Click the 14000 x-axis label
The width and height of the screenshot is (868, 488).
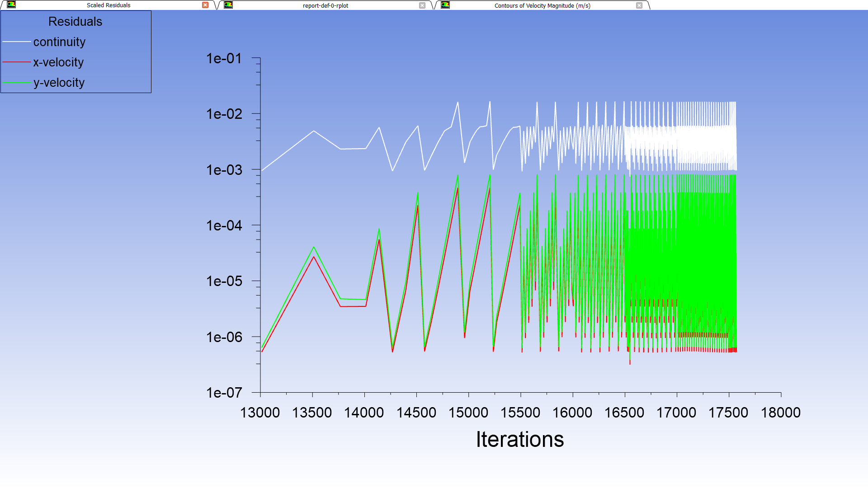364,413
